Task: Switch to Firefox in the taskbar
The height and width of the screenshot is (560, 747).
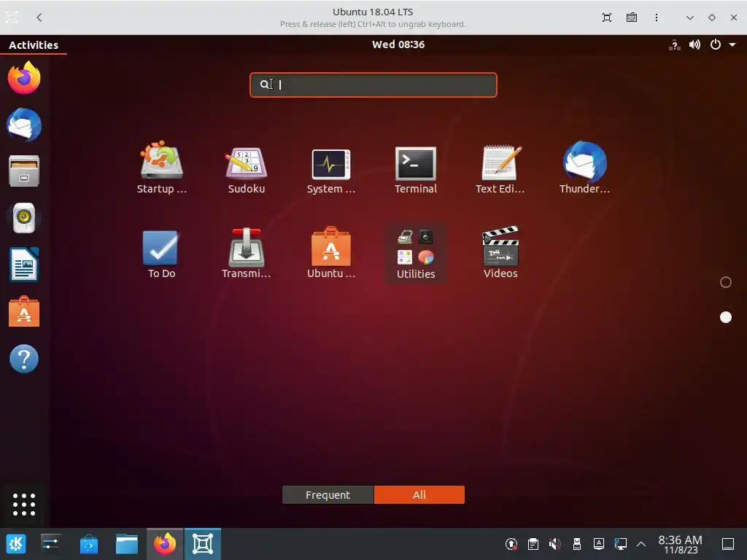Action: pyautogui.click(x=165, y=544)
